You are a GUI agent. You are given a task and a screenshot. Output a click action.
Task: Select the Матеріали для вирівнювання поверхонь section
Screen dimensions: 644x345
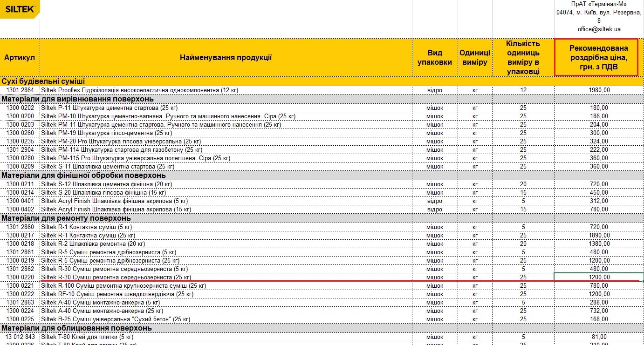pyautogui.click(x=322, y=99)
